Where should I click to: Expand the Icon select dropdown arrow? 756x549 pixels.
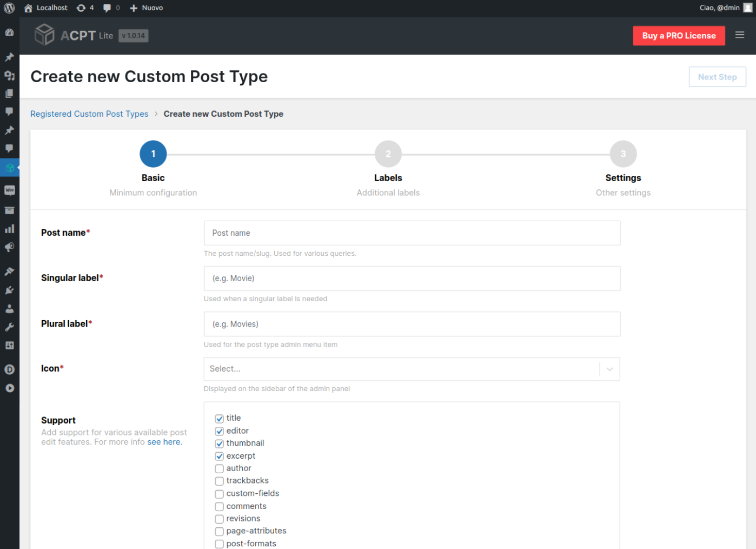(609, 369)
